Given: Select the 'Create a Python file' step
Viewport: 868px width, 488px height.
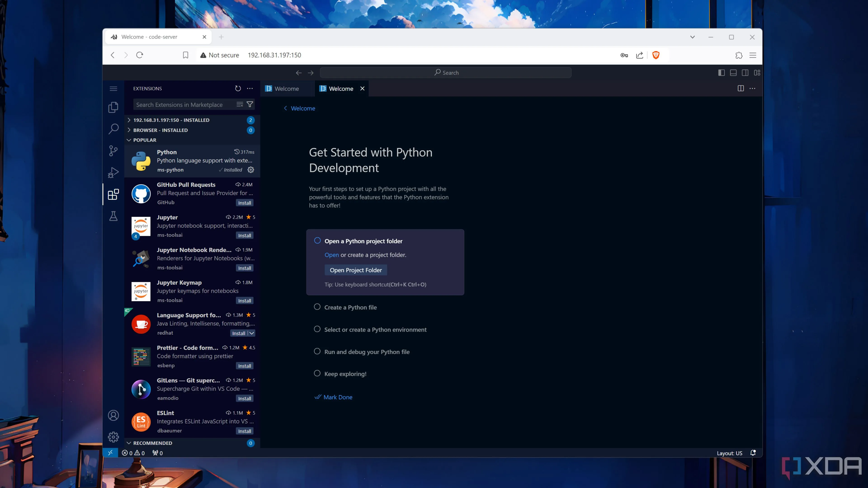Looking at the screenshot, I should pos(350,307).
